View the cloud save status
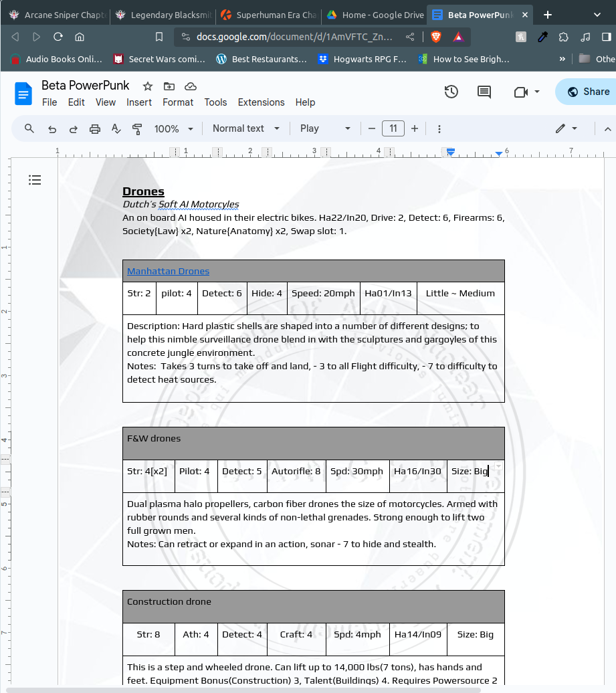This screenshot has width=616, height=693. click(191, 86)
